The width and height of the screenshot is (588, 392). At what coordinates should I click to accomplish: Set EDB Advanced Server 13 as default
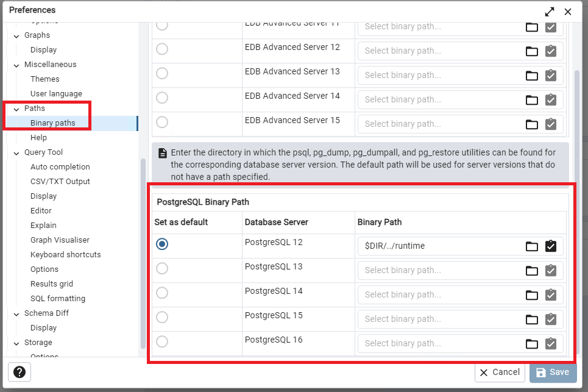tap(162, 74)
